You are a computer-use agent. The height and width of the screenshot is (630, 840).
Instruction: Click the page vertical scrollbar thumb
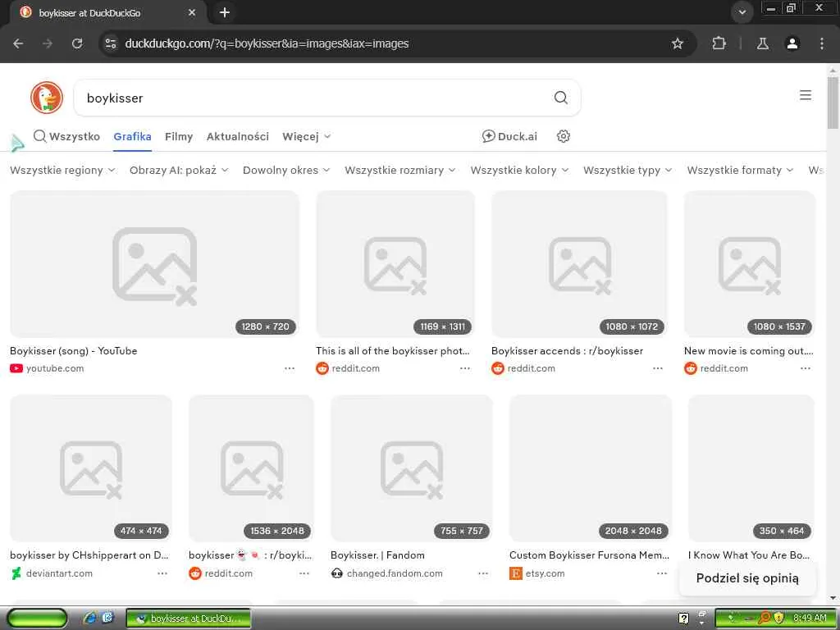point(833,103)
